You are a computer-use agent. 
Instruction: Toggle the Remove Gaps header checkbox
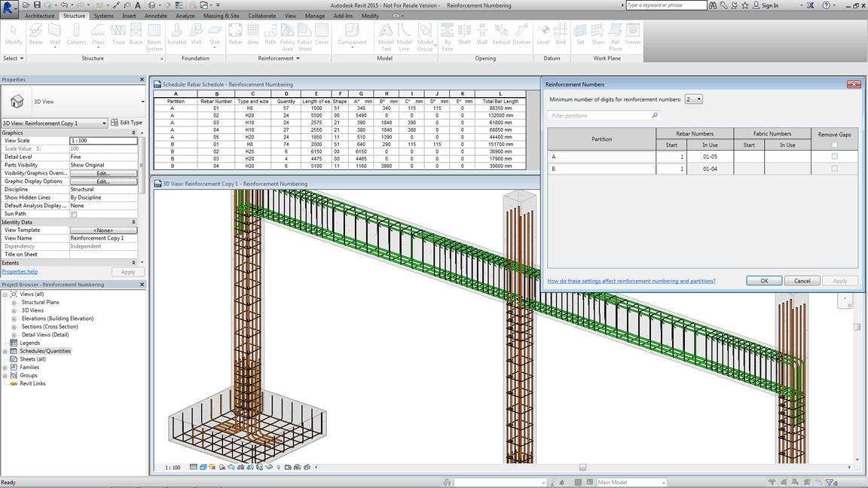point(834,145)
